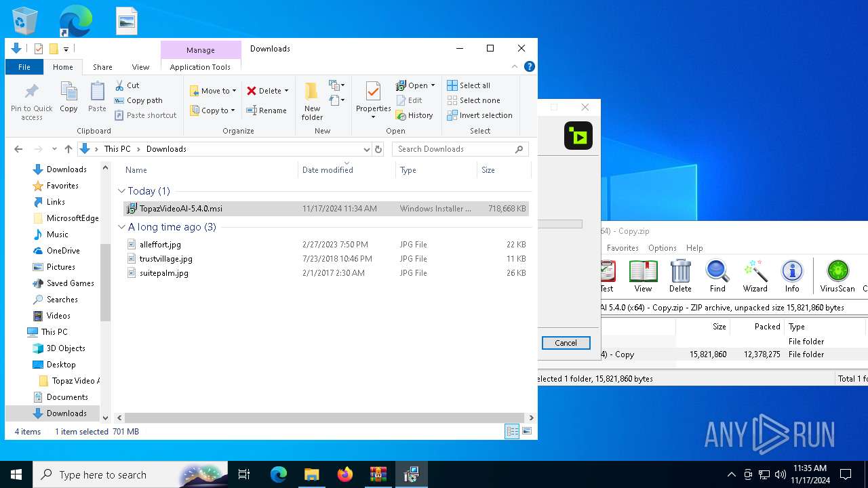The image size is (868, 488).
Task: Select Documents in navigation pane
Action: 67,397
